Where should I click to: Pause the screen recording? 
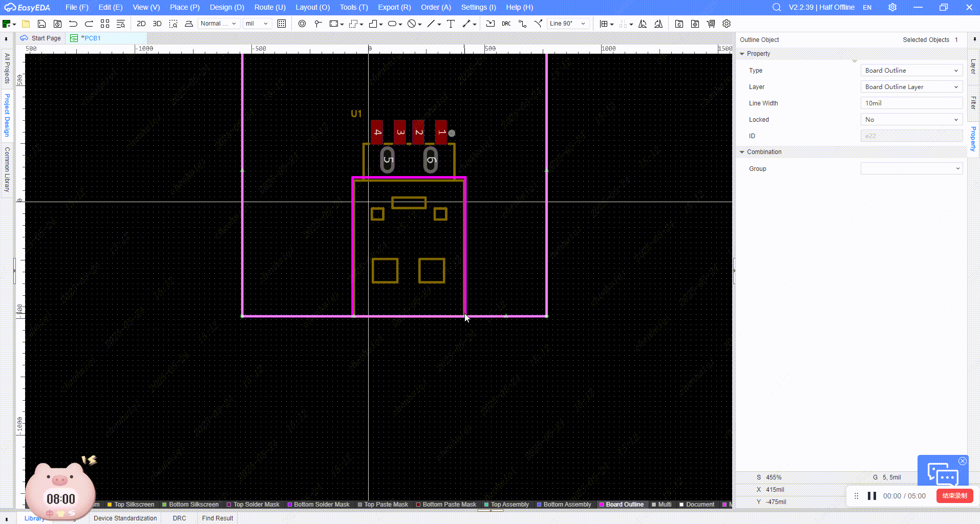coord(872,496)
